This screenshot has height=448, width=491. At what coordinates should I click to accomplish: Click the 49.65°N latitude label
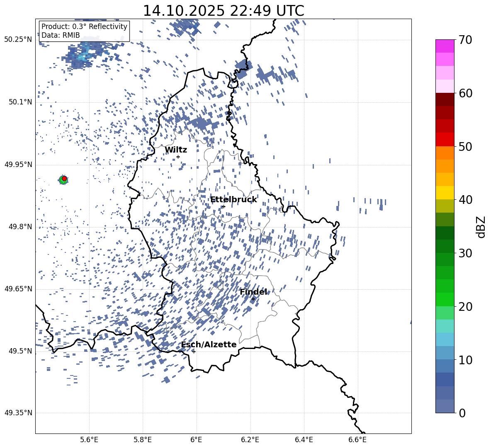pos(18,289)
